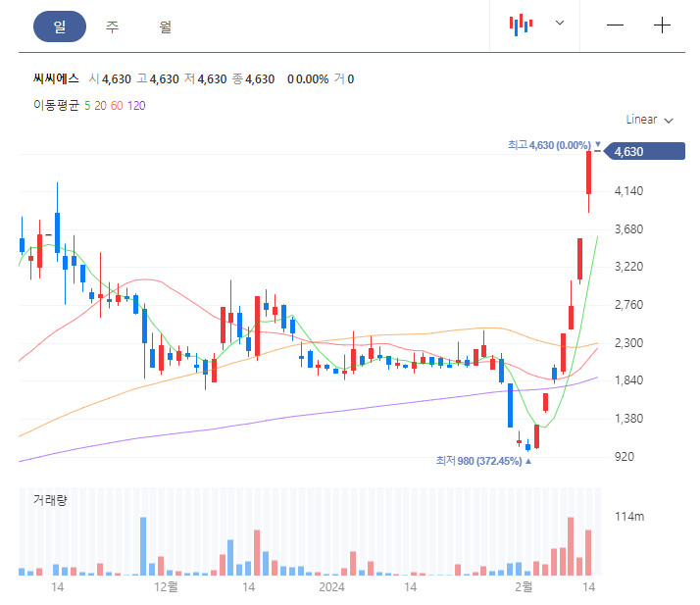Open the chart type dropdown chevron
This screenshot has height=605, width=700.
pos(560,23)
